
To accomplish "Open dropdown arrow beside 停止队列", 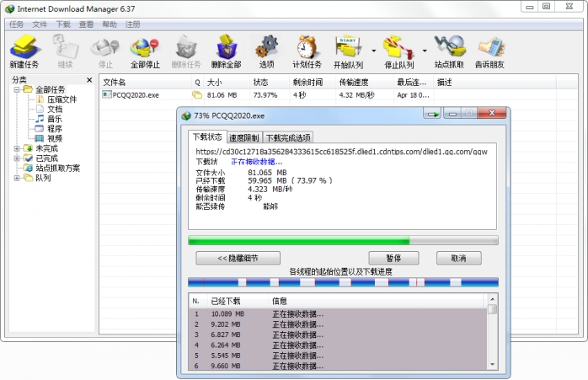I will (x=425, y=51).
